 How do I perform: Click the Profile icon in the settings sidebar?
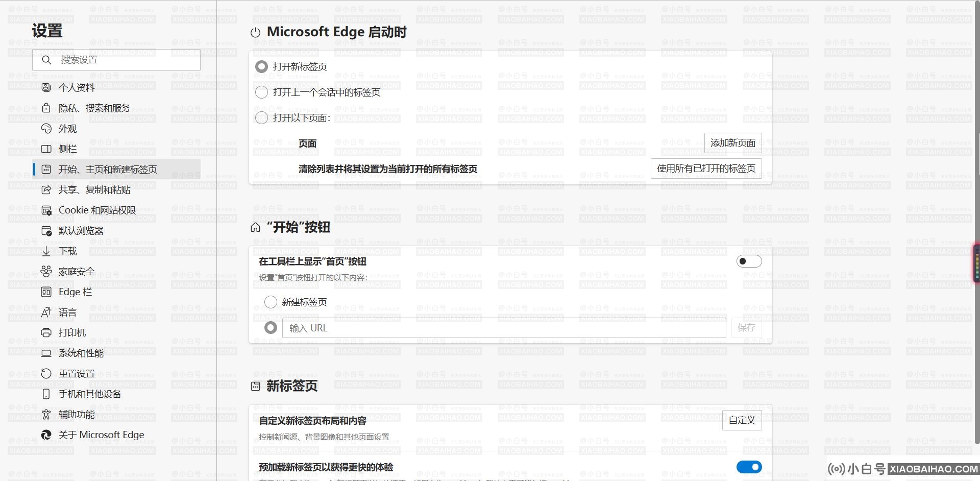coord(46,87)
